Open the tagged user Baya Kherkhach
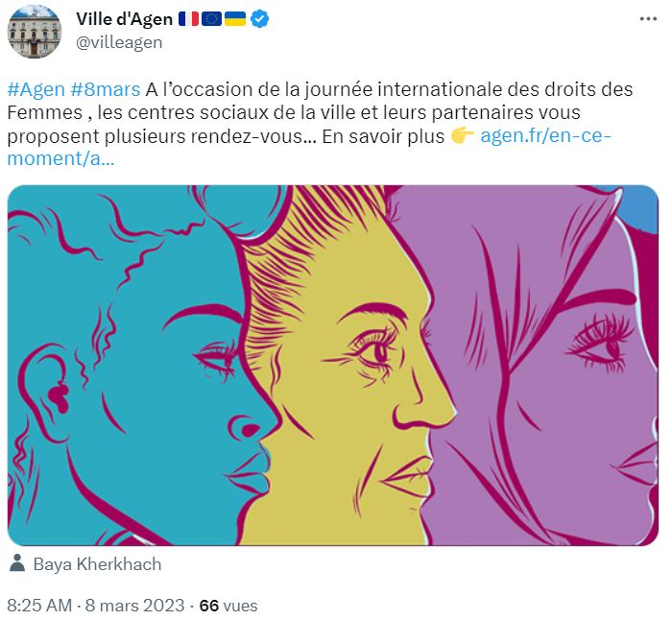The width and height of the screenshot is (672, 620). (x=97, y=564)
